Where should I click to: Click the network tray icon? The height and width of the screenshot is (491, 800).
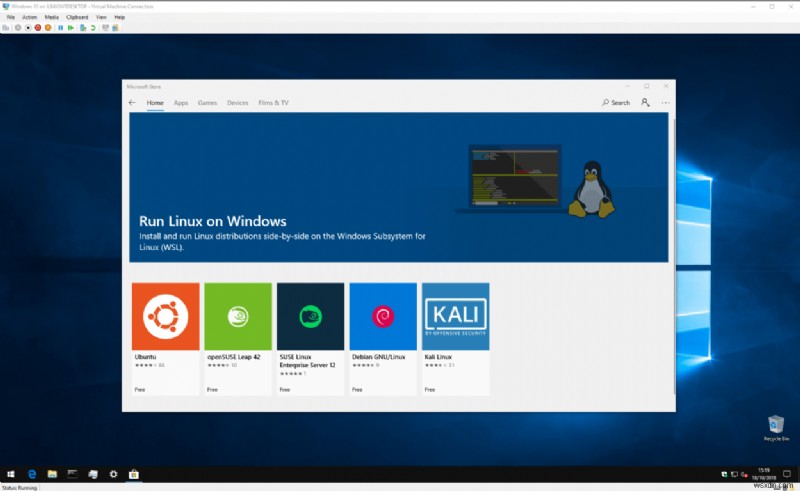(734, 475)
